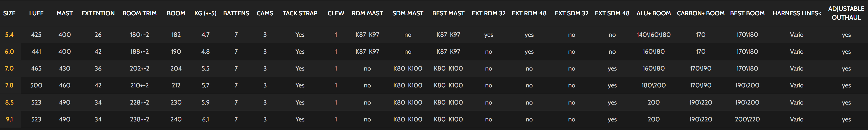Click the TACK STRAP column header
Image resolution: width=868 pixels, height=130 pixels.
pyautogui.click(x=300, y=13)
